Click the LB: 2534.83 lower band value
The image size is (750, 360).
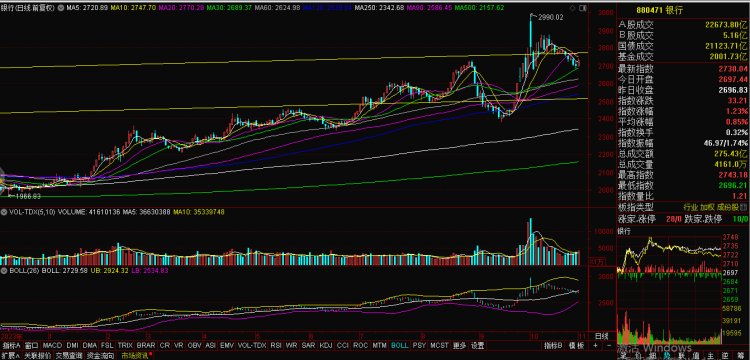click(150, 271)
